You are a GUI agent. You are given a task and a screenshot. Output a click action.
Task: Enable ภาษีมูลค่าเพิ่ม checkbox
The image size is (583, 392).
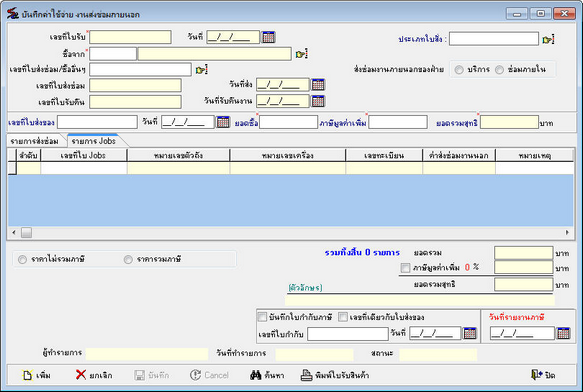point(405,267)
